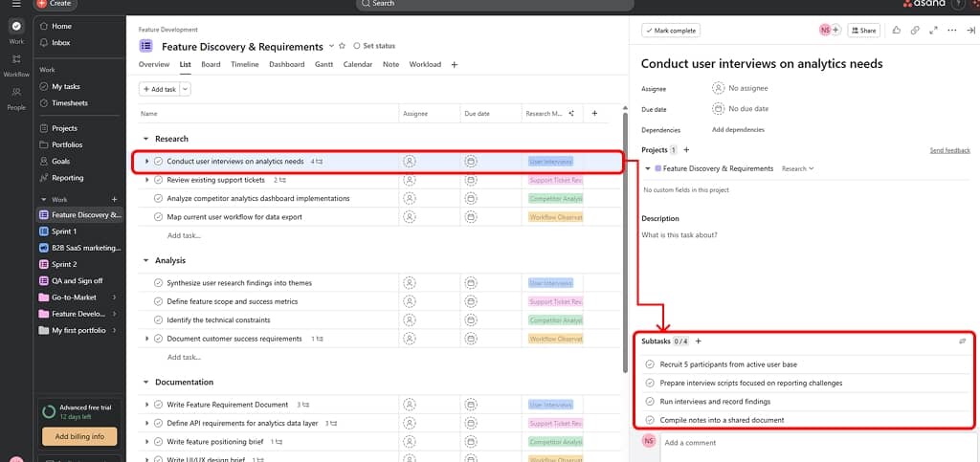Image resolution: width=980 pixels, height=462 pixels.
Task: Copy task link with link icon
Action: tap(915, 30)
